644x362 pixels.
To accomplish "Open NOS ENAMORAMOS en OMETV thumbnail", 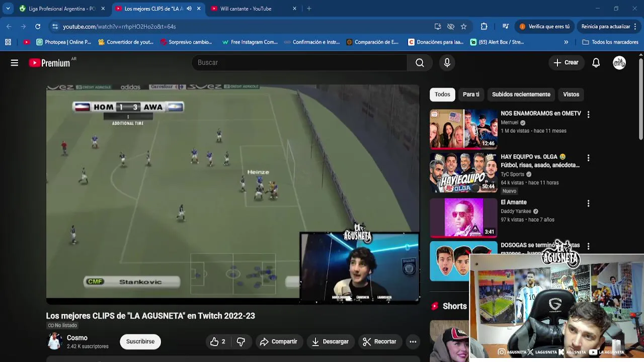I will [x=463, y=130].
